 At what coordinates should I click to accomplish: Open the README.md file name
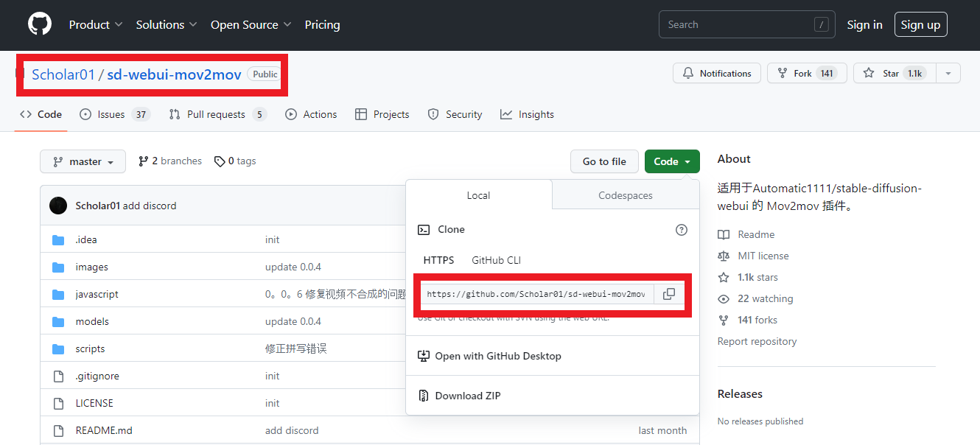[x=104, y=430]
